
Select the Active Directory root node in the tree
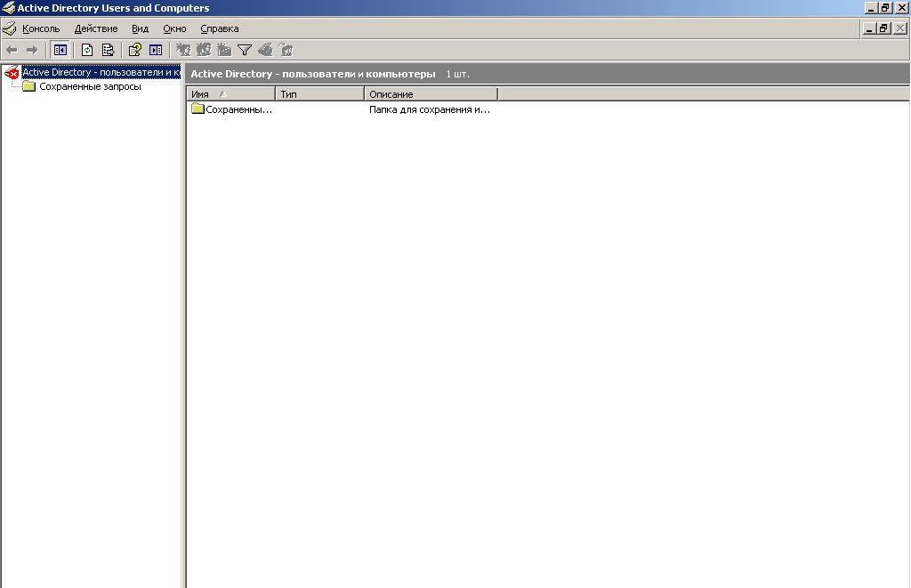[x=101, y=72]
